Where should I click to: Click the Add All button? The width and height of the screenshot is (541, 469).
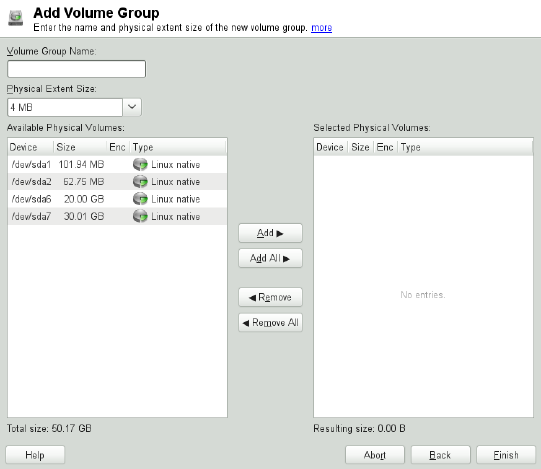coord(270,258)
